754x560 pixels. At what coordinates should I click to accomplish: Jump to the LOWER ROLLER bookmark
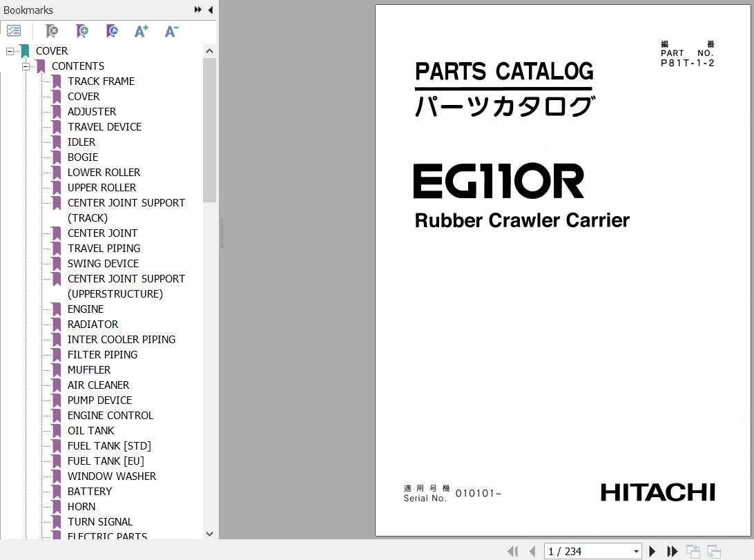pos(104,173)
